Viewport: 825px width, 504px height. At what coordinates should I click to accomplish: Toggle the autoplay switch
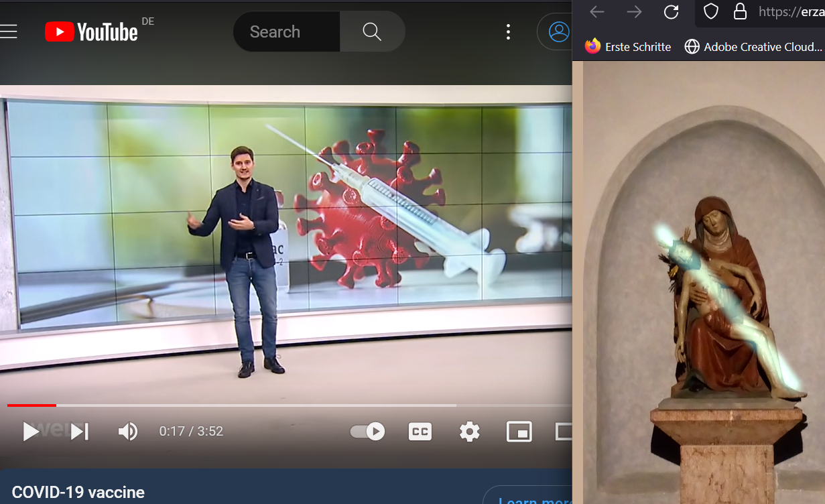368,432
